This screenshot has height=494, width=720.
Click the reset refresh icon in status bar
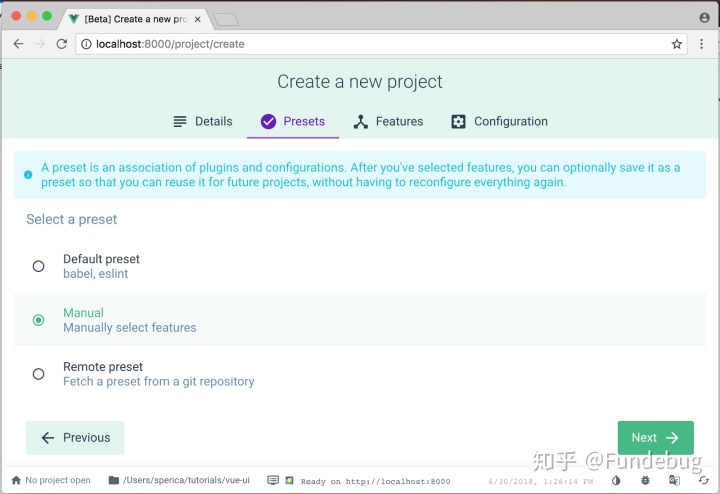pyautogui.click(x=703, y=480)
